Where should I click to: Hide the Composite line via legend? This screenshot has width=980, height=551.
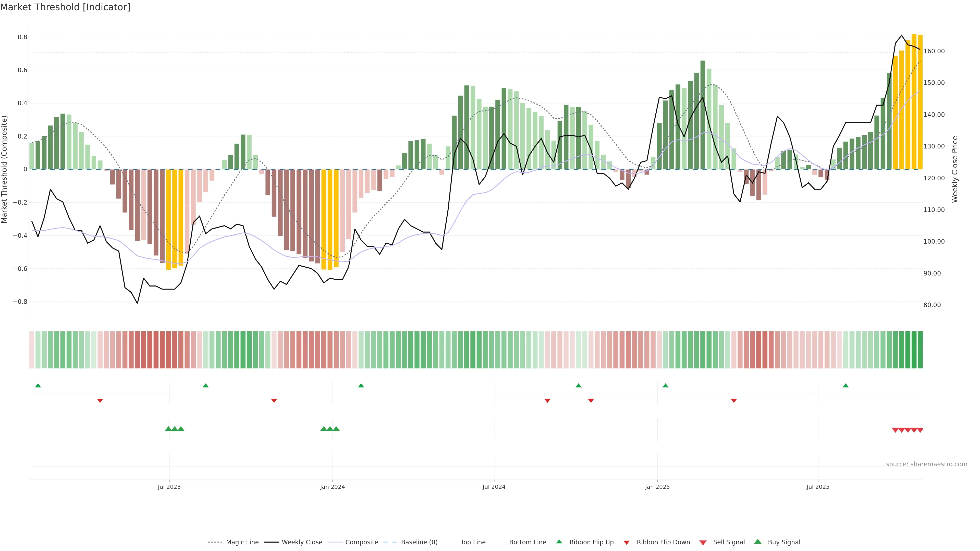tap(361, 542)
